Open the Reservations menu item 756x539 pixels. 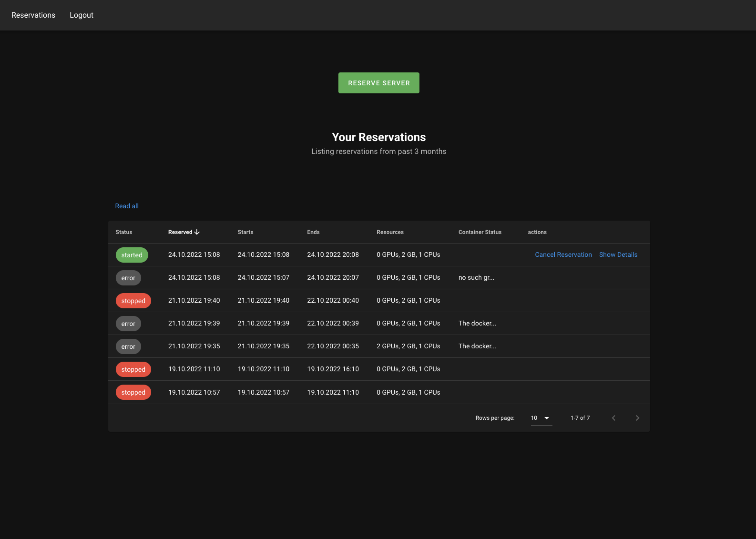click(x=33, y=15)
